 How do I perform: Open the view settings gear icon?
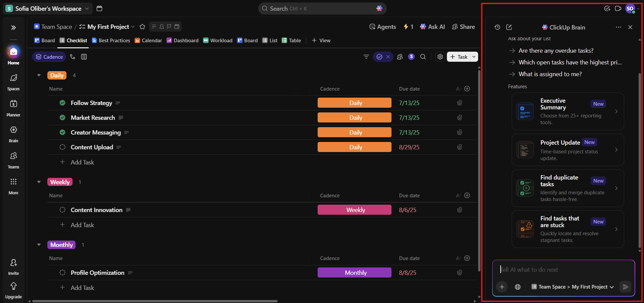[x=440, y=57]
